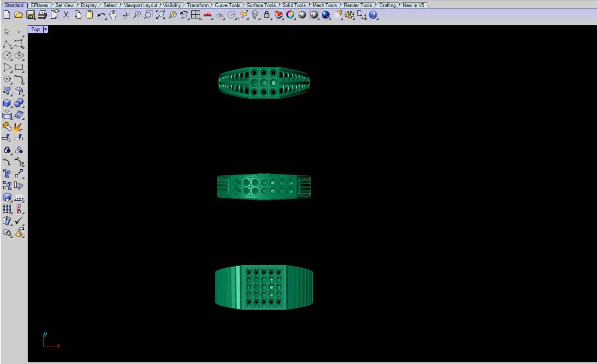Open the Top viewport title menu
597x364 pixels.
point(35,29)
